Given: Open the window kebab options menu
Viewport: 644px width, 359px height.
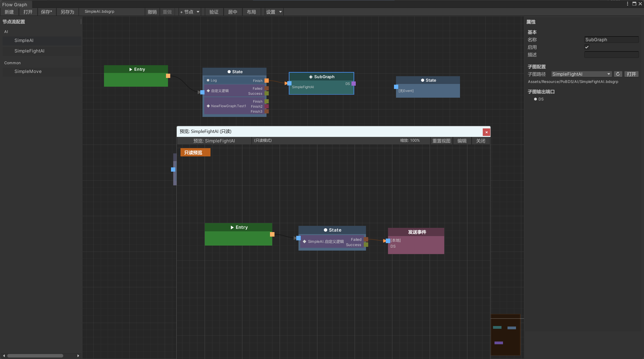Looking at the screenshot, I should point(627,4).
